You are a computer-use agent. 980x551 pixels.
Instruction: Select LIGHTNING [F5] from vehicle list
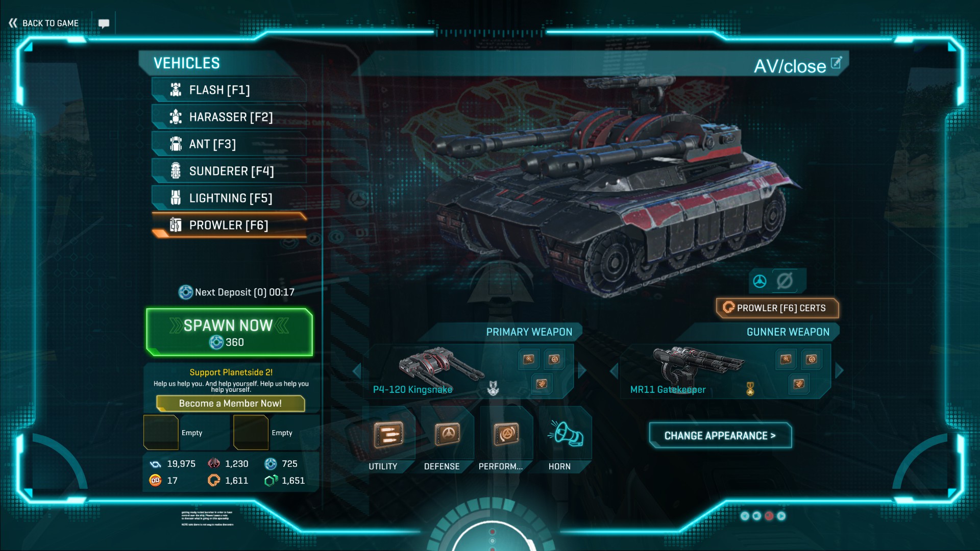click(229, 198)
